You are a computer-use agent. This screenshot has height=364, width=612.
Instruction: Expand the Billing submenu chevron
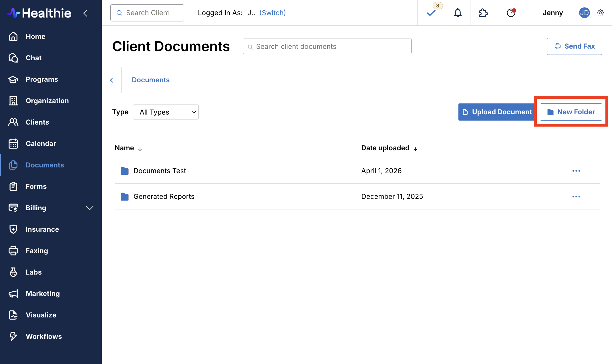click(x=90, y=208)
